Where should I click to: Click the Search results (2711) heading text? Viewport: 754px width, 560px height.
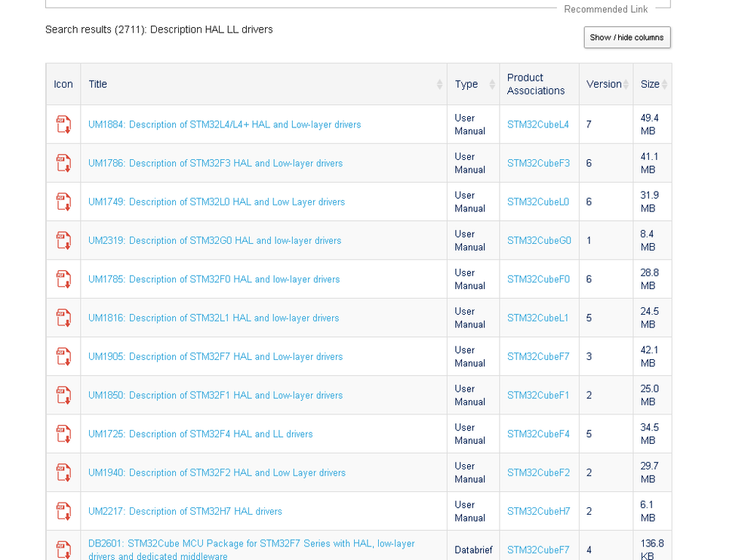pyautogui.click(x=158, y=29)
